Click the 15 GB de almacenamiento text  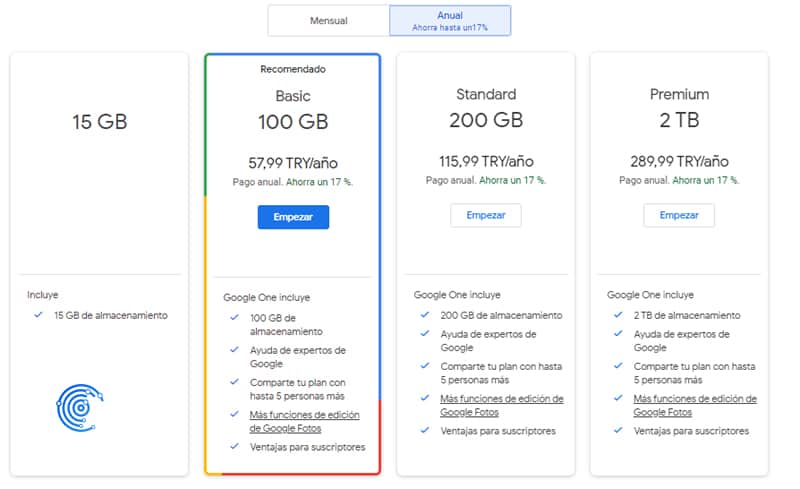pos(111,315)
